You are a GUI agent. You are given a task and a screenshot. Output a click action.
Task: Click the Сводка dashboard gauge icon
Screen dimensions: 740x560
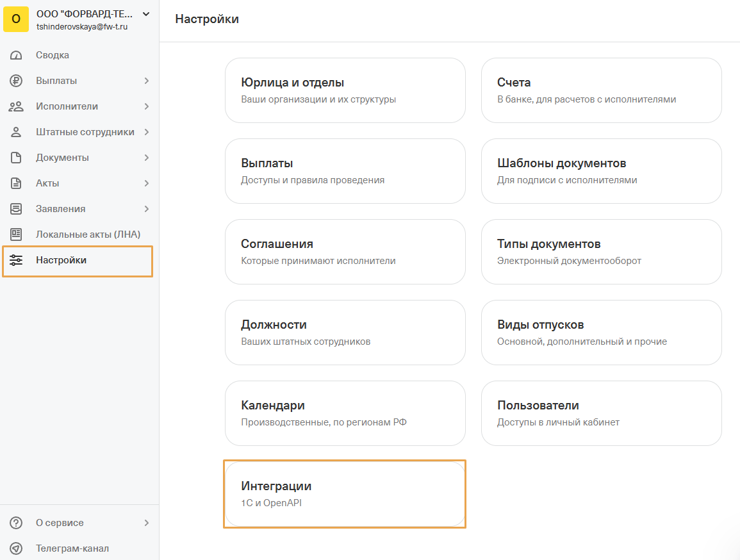coord(16,55)
